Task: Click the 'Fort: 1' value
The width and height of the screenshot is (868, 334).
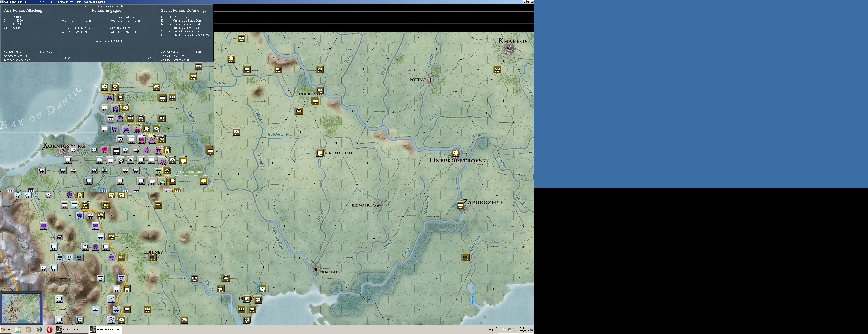Action: coord(200,52)
